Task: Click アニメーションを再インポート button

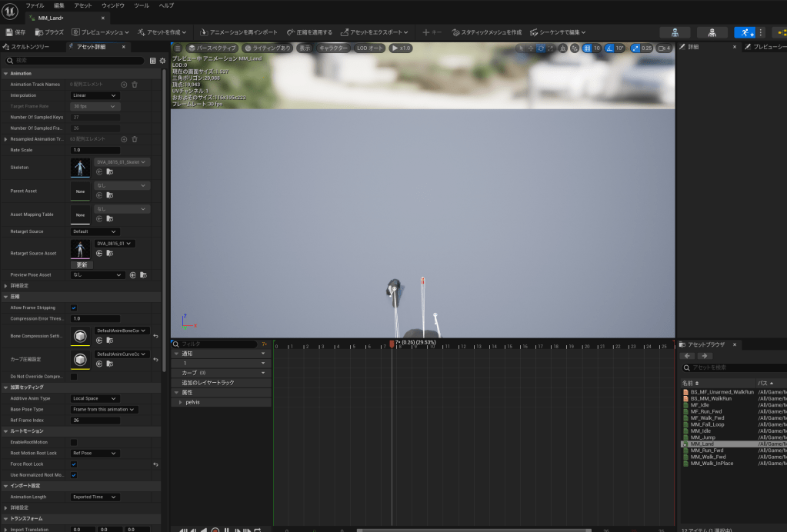Action: click(238, 32)
